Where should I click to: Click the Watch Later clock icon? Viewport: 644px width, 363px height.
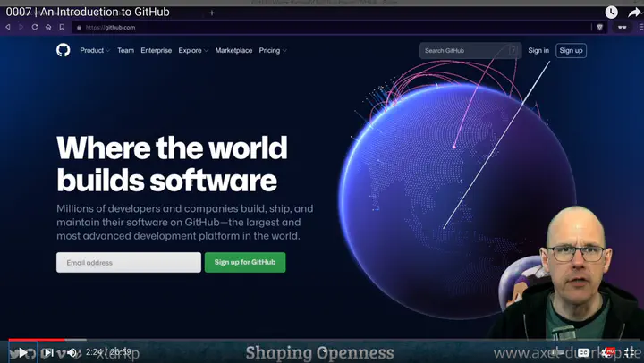pyautogui.click(x=611, y=13)
